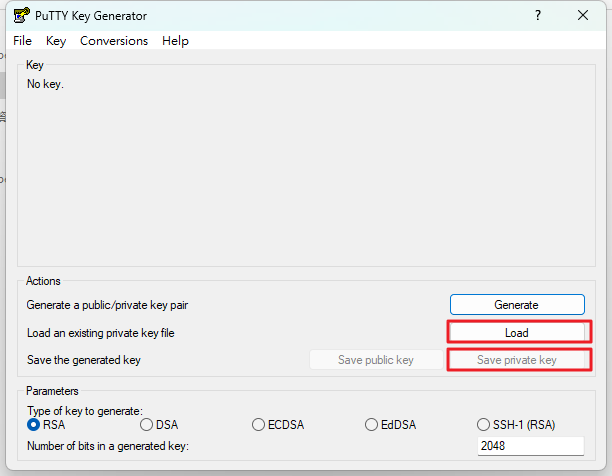Image resolution: width=612 pixels, height=476 pixels.
Task: Select the RSA key type
Action: click(x=34, y=424)
